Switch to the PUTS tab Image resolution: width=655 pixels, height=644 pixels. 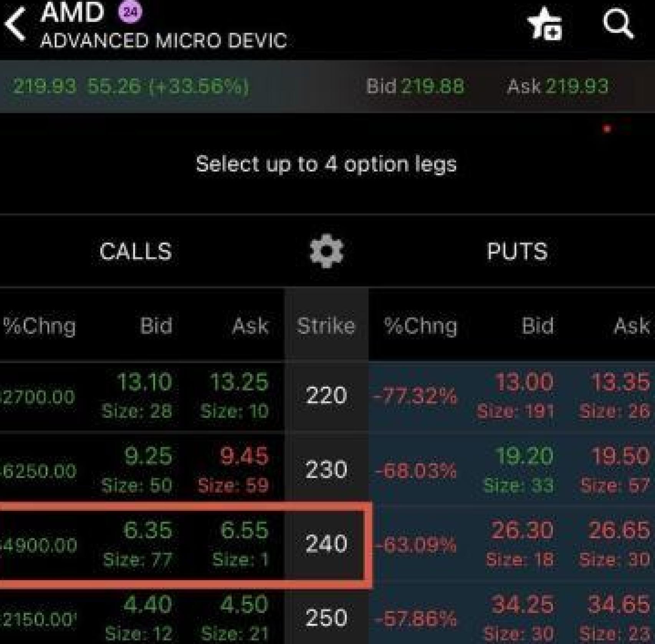[x=518, y=252]
